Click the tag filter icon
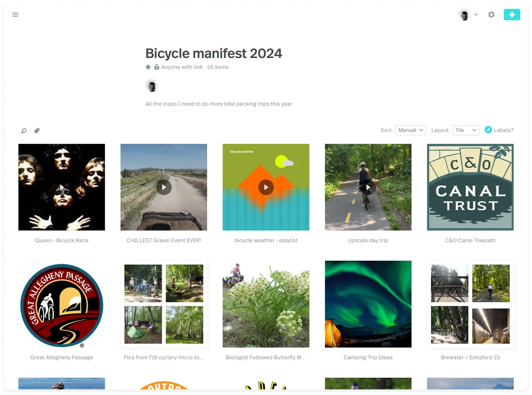Image resolution: width=532 pixels, height=395 pixels. (x=37, y=130)
